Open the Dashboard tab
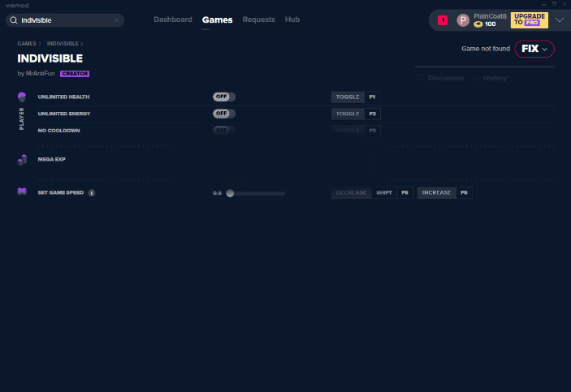The height and width of the screenshot is (392, 571). 173,19
